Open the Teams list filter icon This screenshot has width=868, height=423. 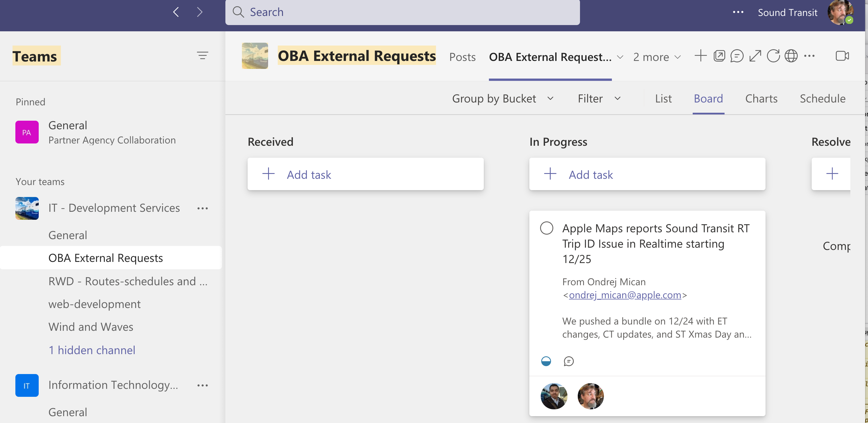tap(203, 56)
